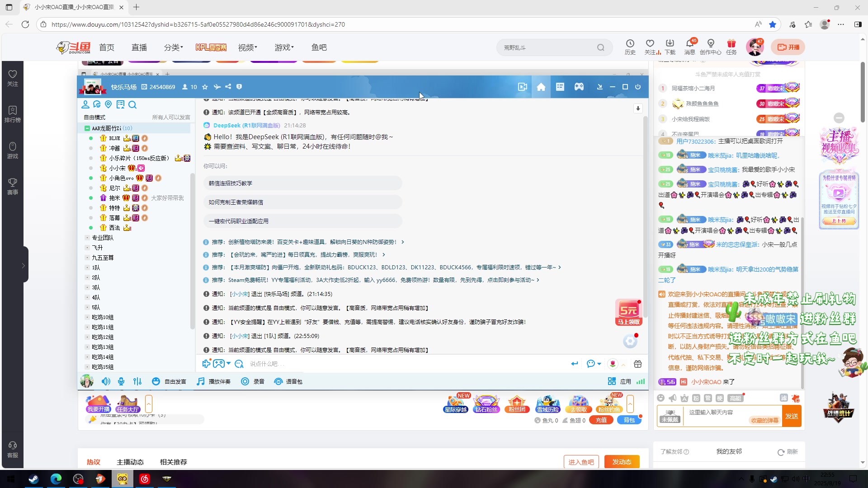The width and height of the screenshot is (868, 488).
Task: Expand the 分类 dropdown menu
Action: point(174,47)
